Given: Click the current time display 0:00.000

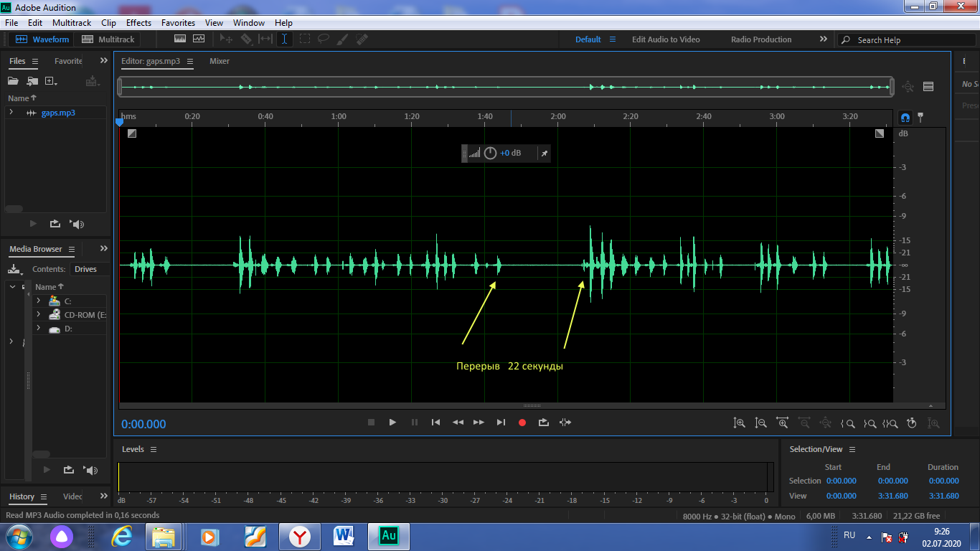Looking at the screenshot, I should click(143, 424).
